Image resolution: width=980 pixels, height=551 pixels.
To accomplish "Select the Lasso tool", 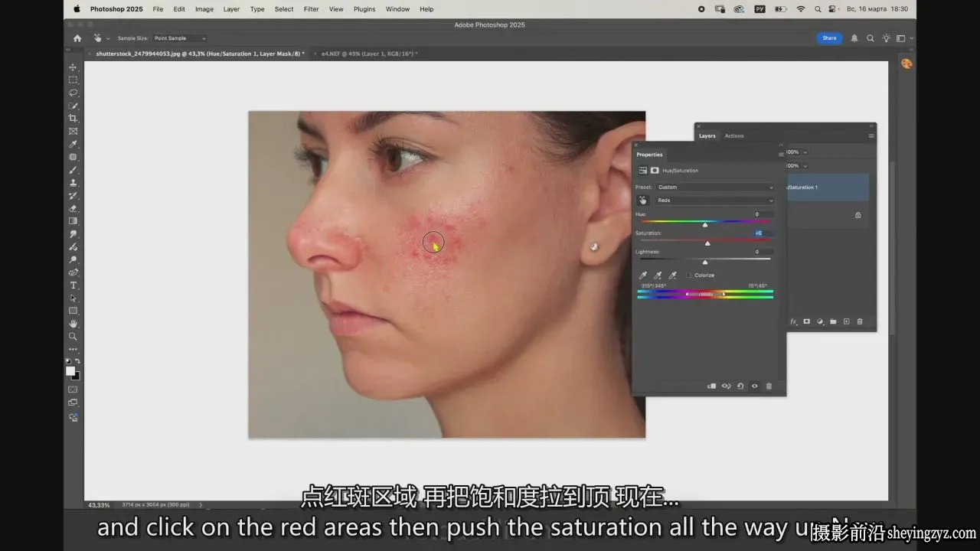I will (73, 93).
